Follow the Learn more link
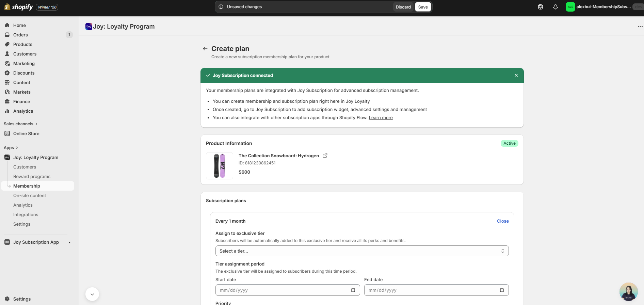 381,117
